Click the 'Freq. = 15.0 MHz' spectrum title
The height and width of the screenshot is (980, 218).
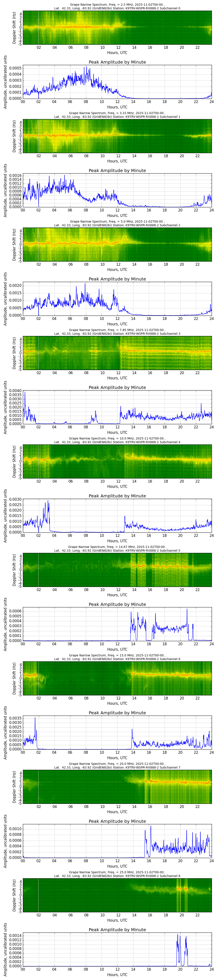pyautogui.click(x=117, y=655)
